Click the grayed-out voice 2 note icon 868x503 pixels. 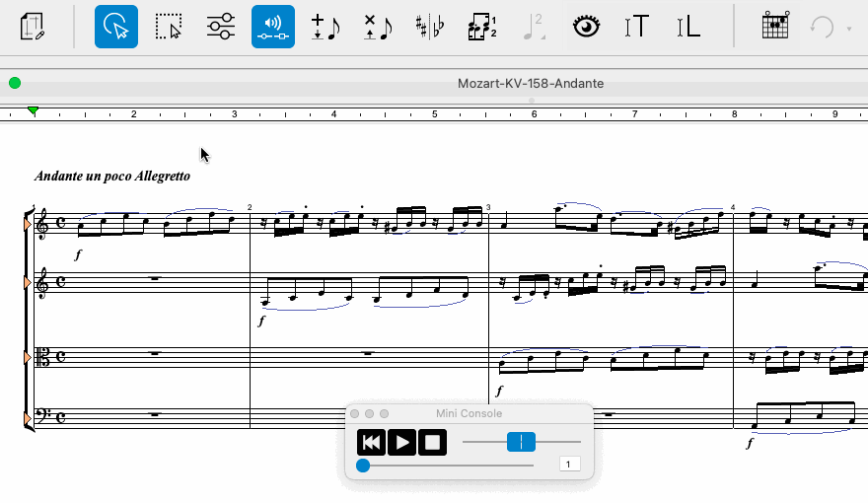tap(535, 27)
